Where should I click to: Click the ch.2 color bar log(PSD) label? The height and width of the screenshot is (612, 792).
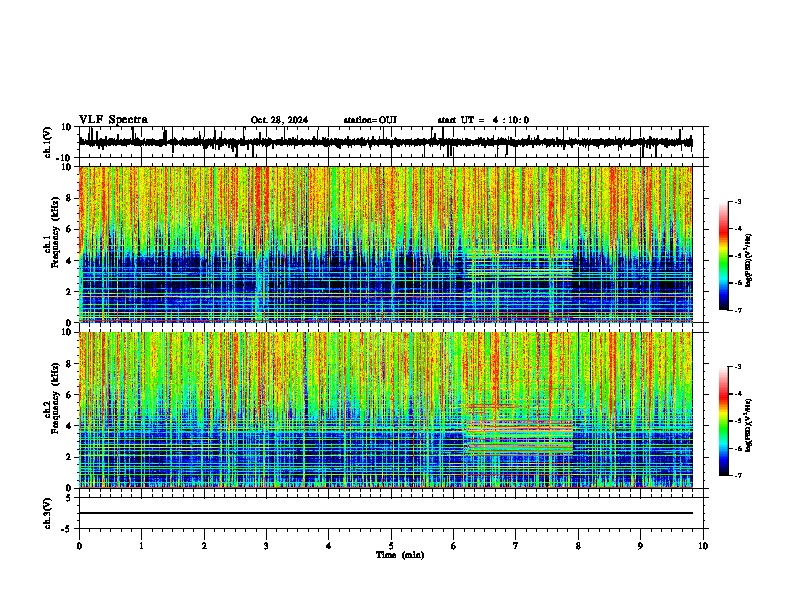click(x=749, y=425)
